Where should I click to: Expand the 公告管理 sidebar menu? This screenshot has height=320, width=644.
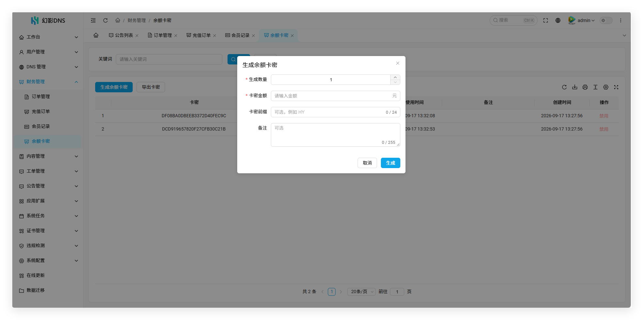tap(48, 186)
